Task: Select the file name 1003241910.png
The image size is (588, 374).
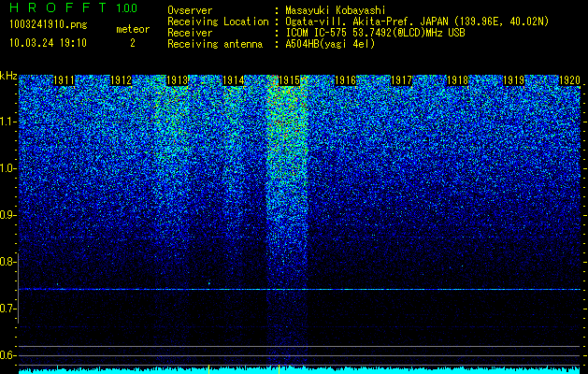Action: click(49, 24)
